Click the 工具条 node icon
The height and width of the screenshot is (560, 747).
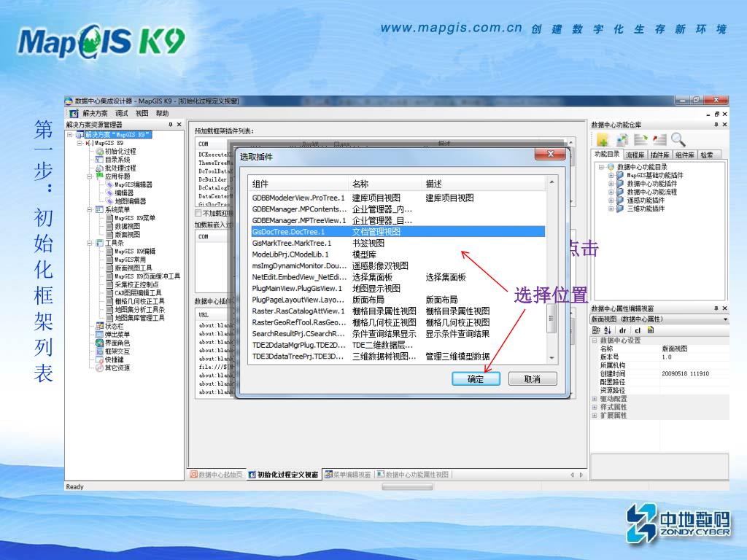click(x=99, y=243)
